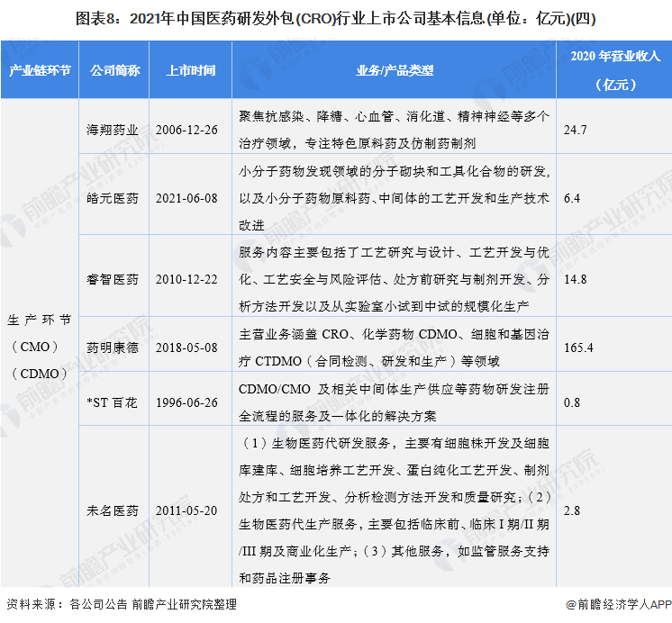
Task: Click revenue value 2.8
Action: [572, 510]
